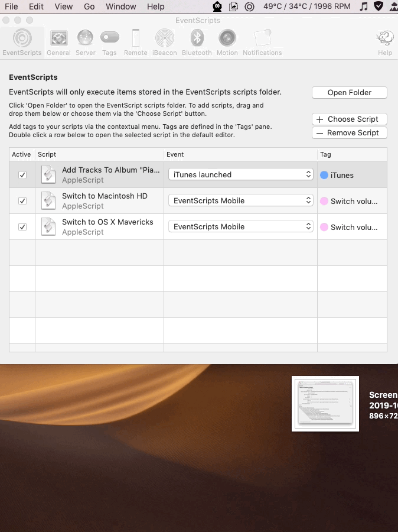Image resolution: width=398 pixels, height=532 pixels.
Task: Open Help from the toolbar
Action: click(385, 43)
